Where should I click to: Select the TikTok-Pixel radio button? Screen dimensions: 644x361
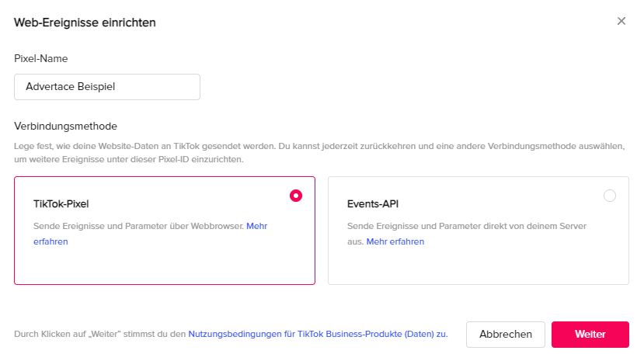pyautogui.click(x=296, y=196)
